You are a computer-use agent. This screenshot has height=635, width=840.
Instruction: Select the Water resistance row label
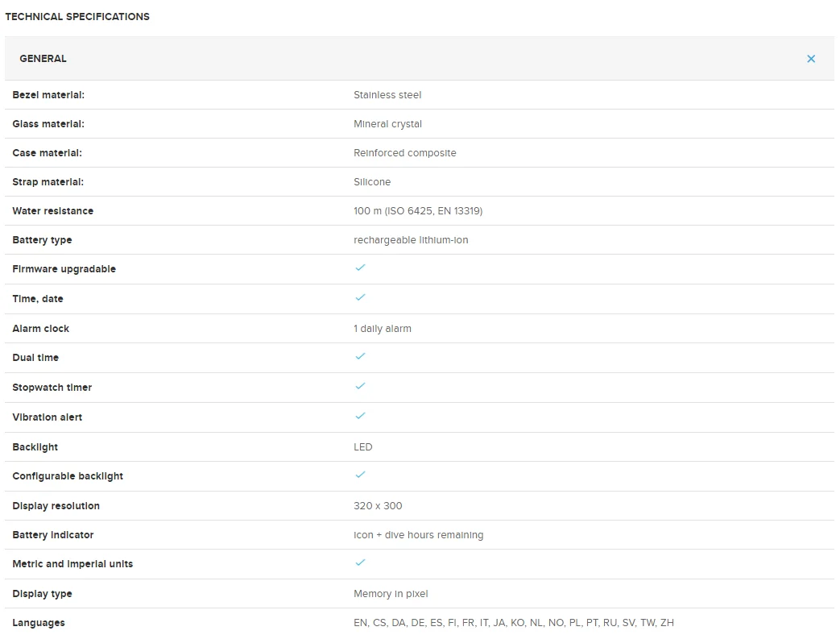coord(53,211)
